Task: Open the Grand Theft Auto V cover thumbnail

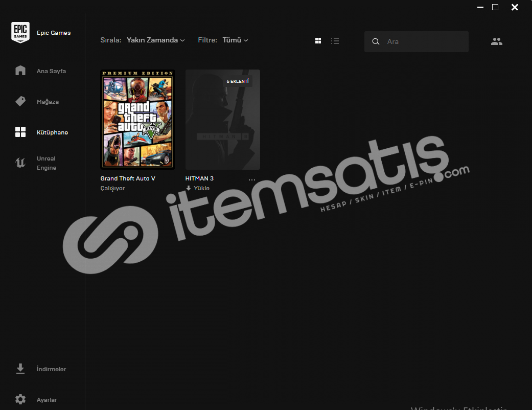Action: [137, 120]
